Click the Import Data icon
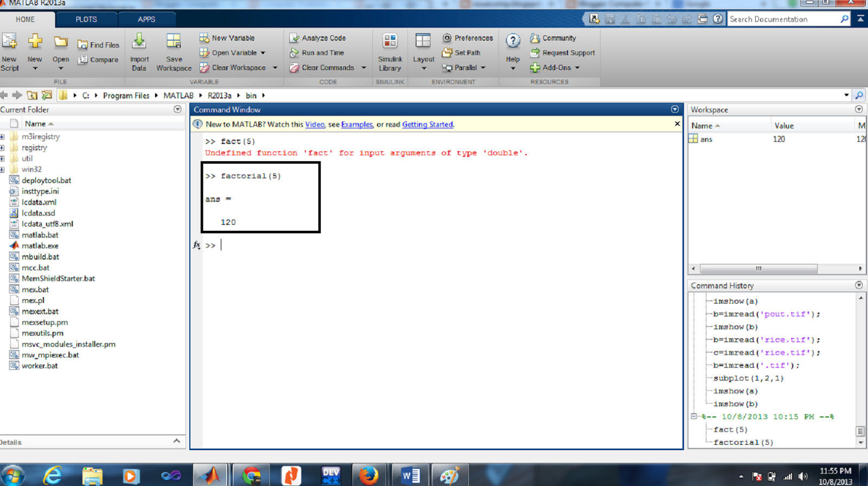 point(139,41)
